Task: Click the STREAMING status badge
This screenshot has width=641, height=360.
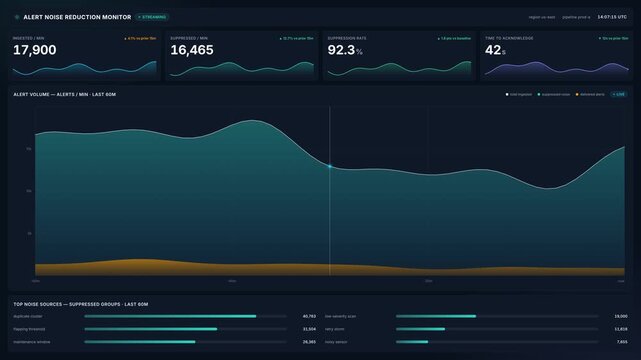Action: (152, 17)
